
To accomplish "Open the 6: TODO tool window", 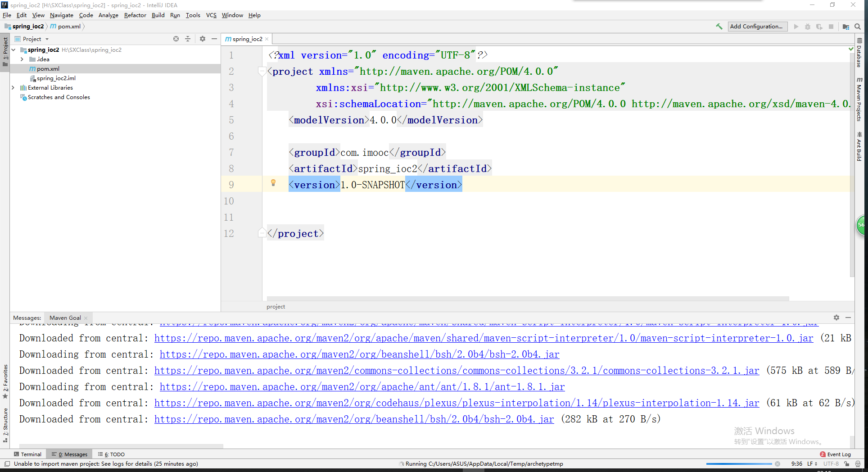I will (111, 454).
